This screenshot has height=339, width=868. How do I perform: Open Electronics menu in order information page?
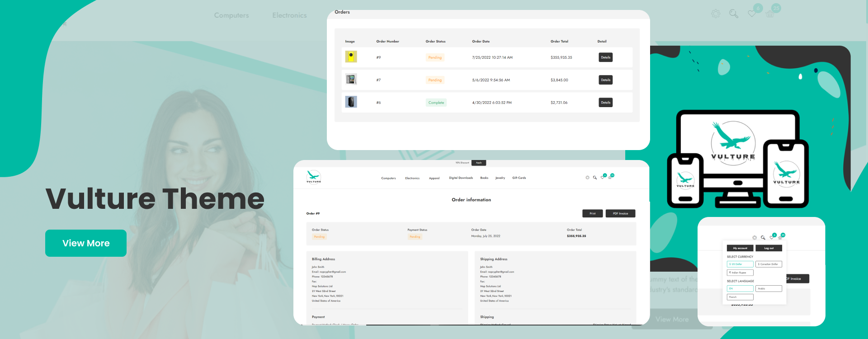pyautogui.click(x=412, y=178)
